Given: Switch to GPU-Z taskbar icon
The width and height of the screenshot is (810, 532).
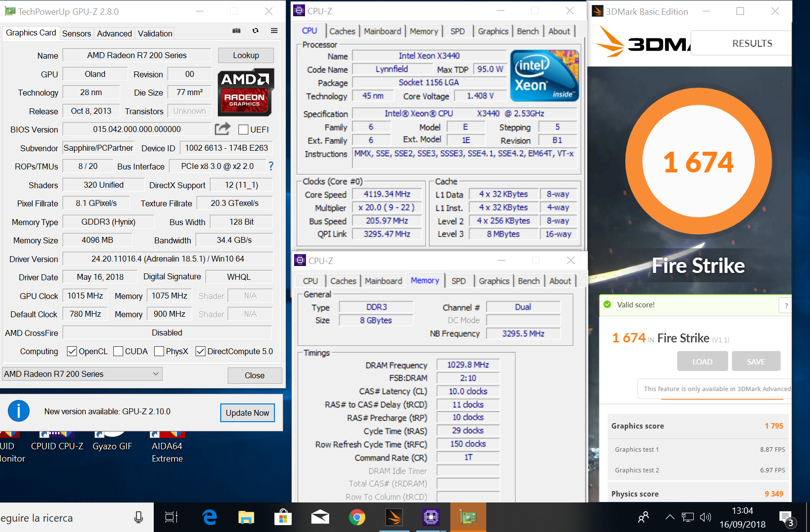Looking at the screenshot, I should (x=468, y=517).
